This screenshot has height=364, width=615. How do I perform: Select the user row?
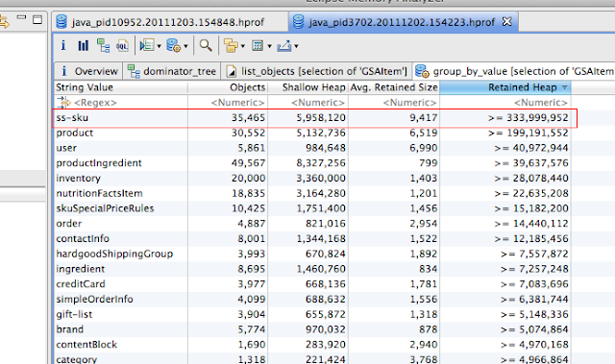click(x=312, y=148)
